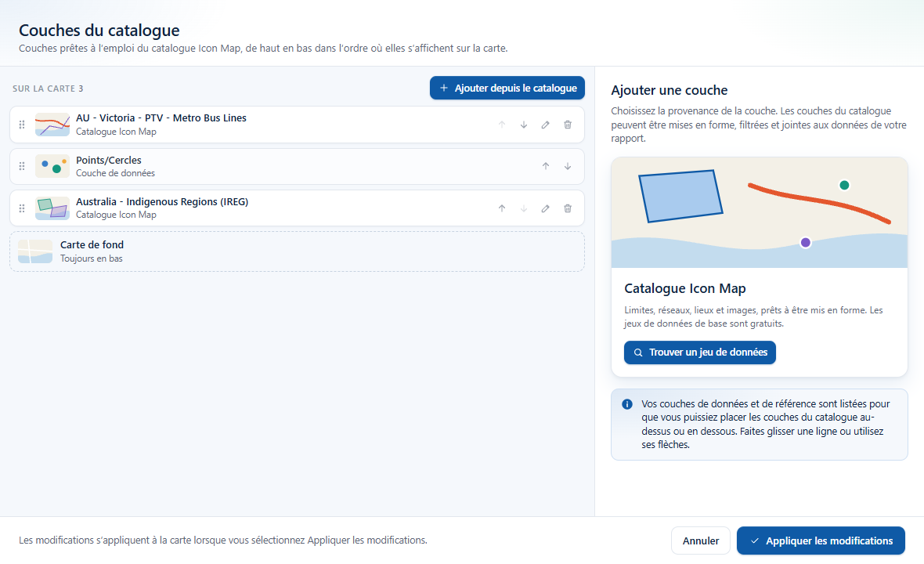Grab drag handle of Indigenous Regions row
924x564 pixels.
[x=22, y=208]
